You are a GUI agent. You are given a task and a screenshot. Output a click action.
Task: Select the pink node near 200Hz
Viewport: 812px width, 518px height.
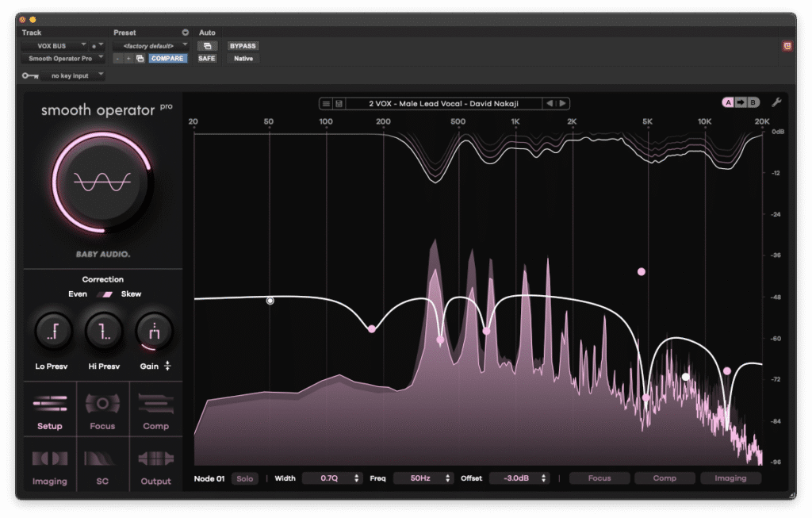(372, 329)
